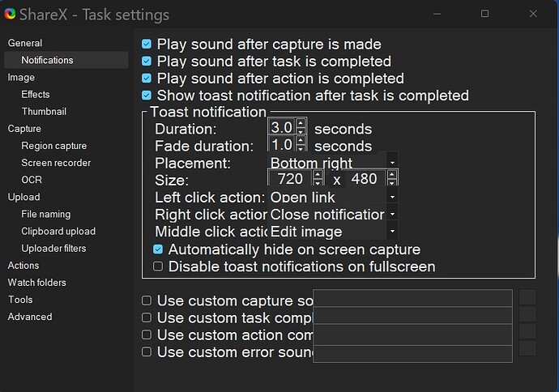Increase Fade duration with up arrow

click(301, 140)
